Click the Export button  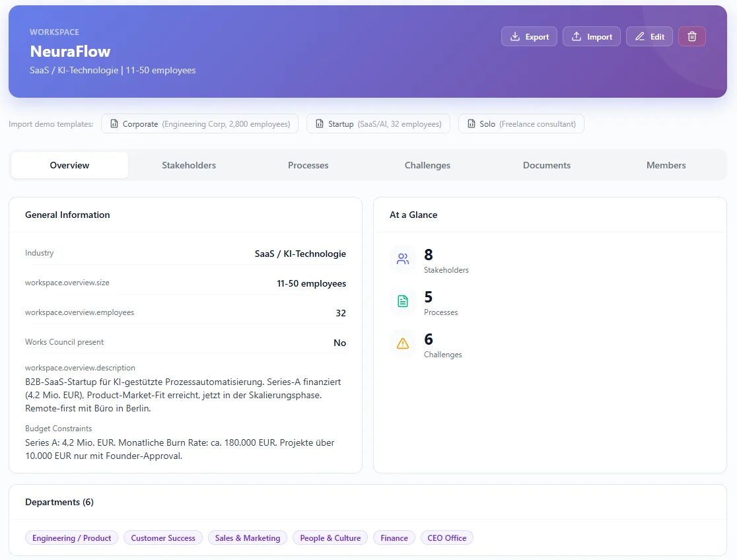pos(529,36)
